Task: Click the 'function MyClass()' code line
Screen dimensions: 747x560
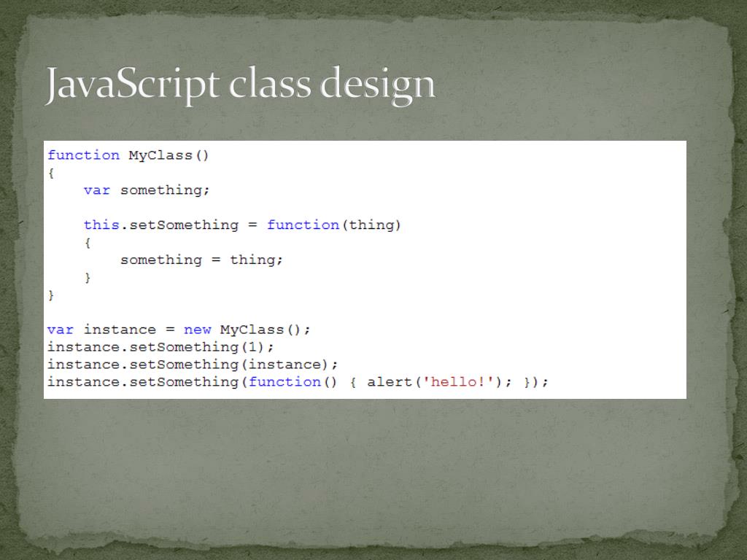Action: click(128, 155)
